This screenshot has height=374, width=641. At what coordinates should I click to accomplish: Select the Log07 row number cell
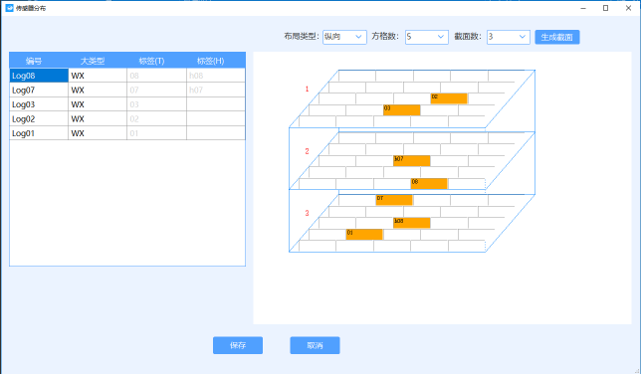coord(39,90)
